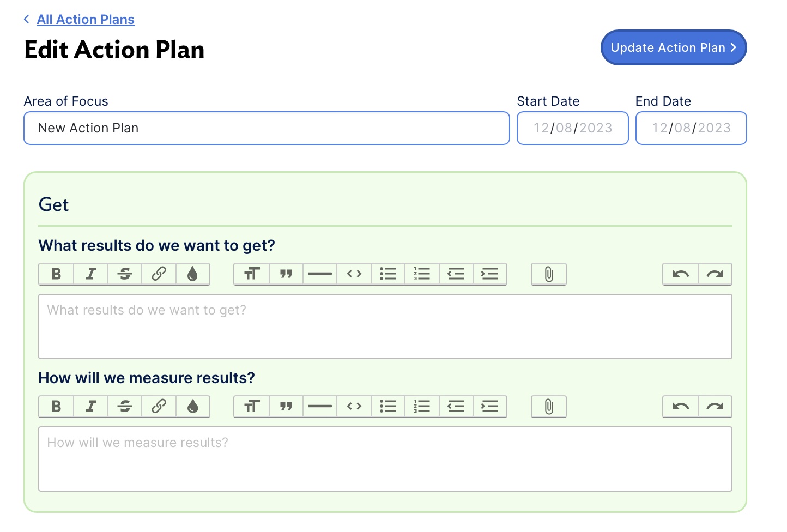This screenshot has height=532, width=787.
Task: Apply italic formatting in the first editor
Action: (90, 274)
